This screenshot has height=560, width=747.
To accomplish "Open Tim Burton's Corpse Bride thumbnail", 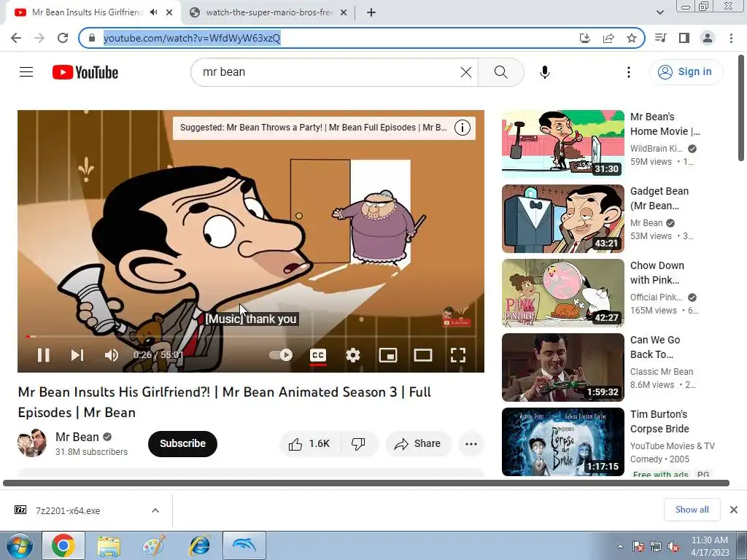I will tap(562, 441).
